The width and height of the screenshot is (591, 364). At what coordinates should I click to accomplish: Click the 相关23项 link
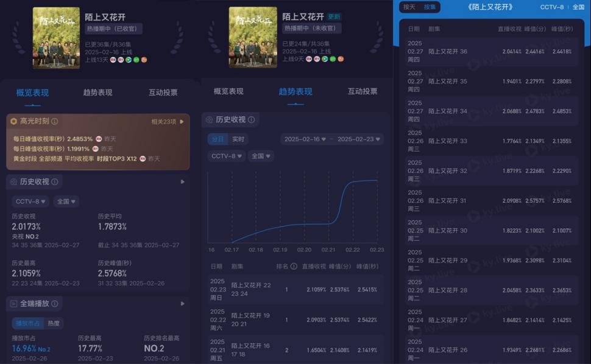[x=164, y=122]
